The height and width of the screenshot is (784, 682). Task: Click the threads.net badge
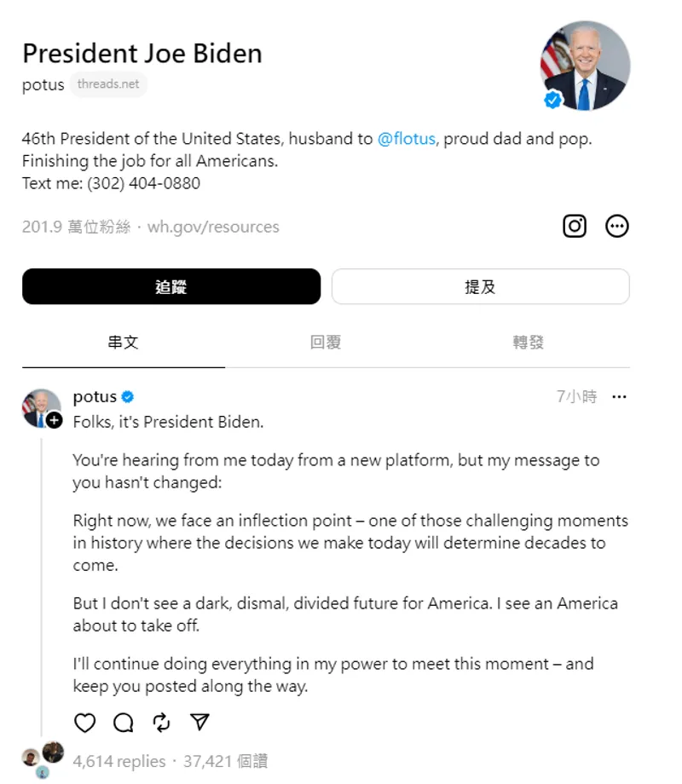108,84
